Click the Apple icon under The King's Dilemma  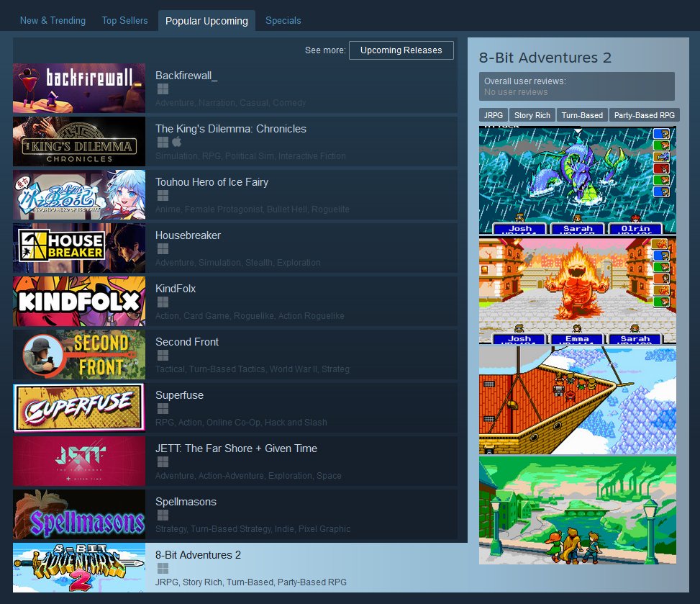177,142
